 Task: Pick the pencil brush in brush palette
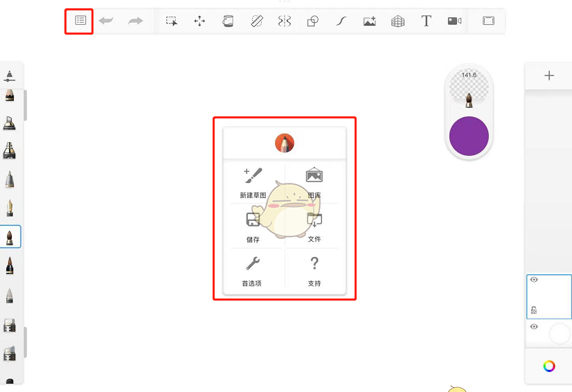pyautogui.click(x=10, y=96)
